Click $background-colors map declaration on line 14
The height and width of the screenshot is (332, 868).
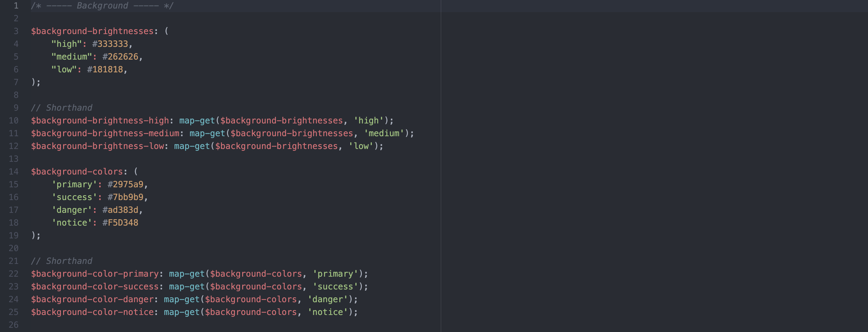coord(77,172)
